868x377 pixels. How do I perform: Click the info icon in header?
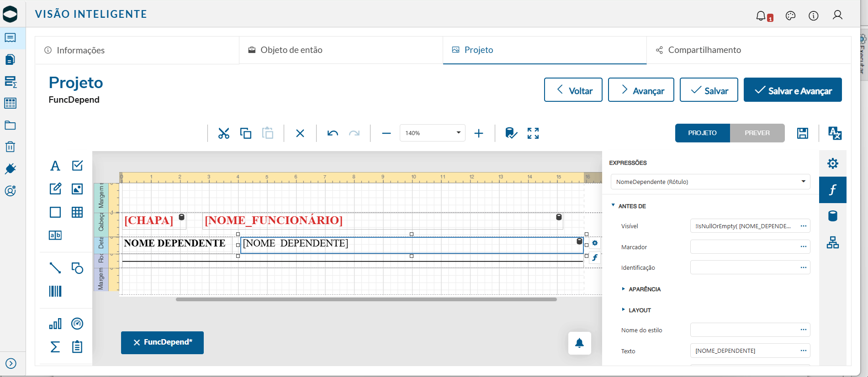[x=814, y=16]
